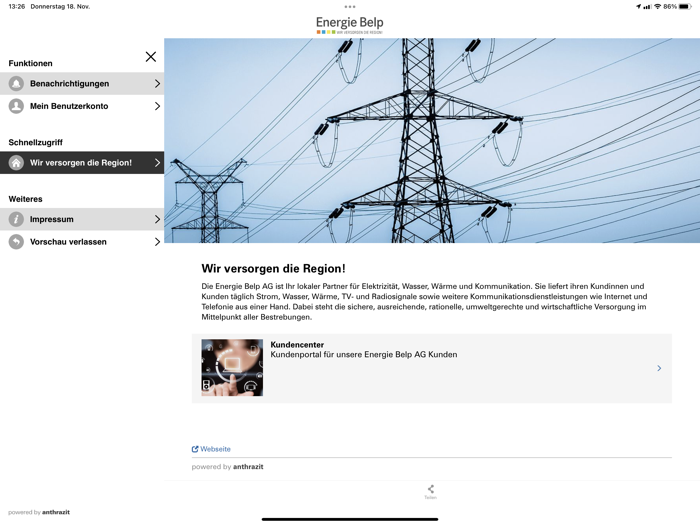
Task: Click the 13:26 clock in status bar
Action: pos(17,7)
